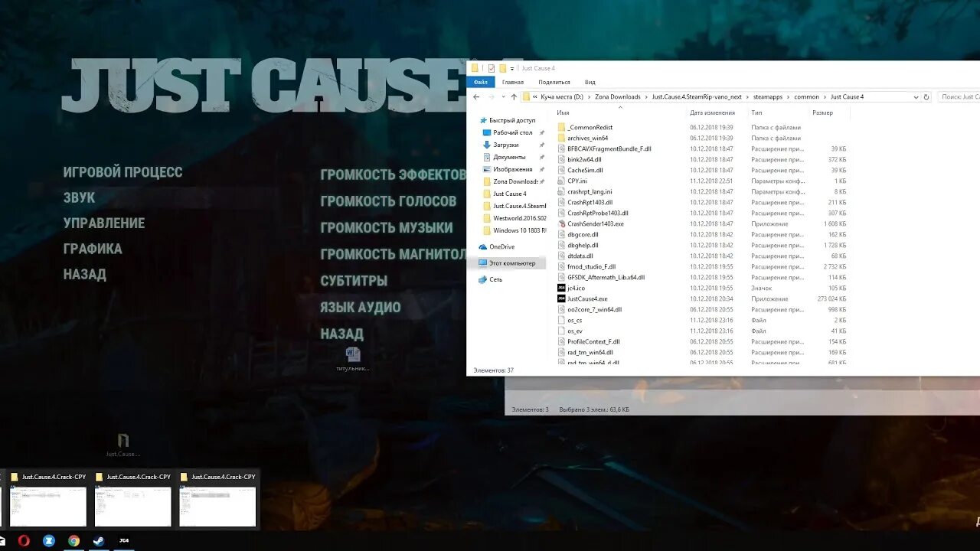The height and width of the screenshot is (551, 980).
Task: Refresh the Just Cause 4 folder view
Action: coord(926,97)
